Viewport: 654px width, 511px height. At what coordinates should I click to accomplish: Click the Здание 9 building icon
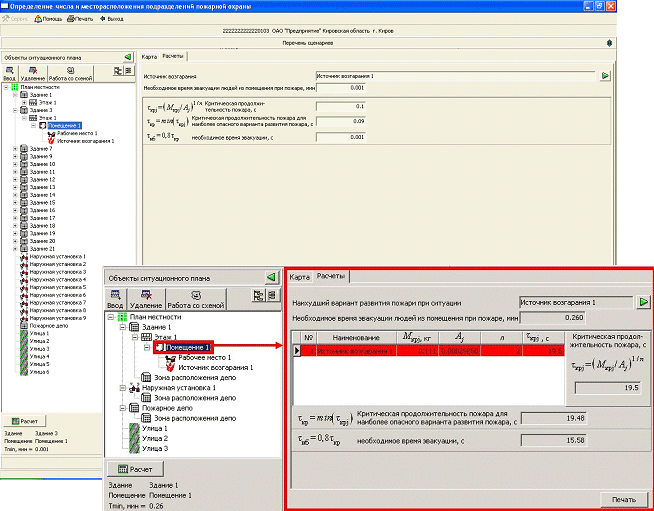click(23, 156)
